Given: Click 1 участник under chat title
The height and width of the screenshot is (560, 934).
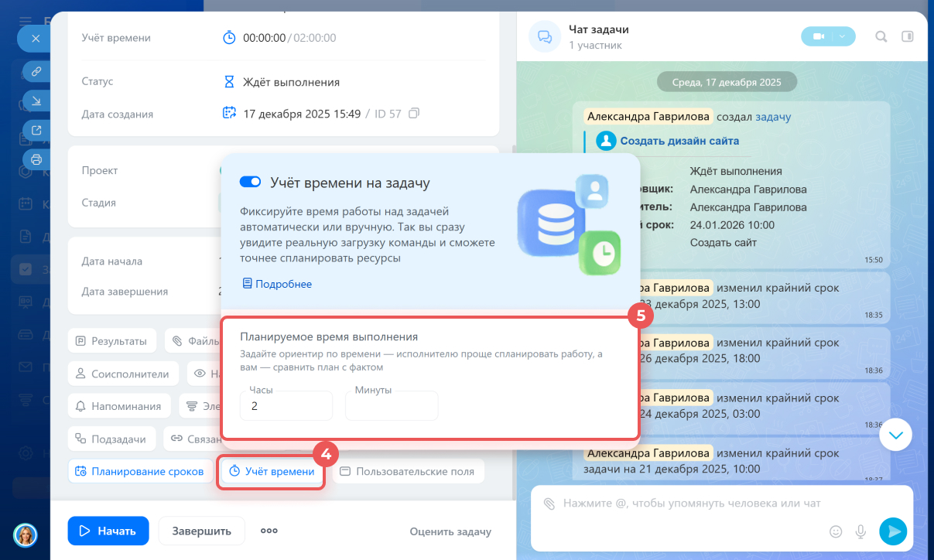Looking at the screenshot, I should tap(595, 46).
